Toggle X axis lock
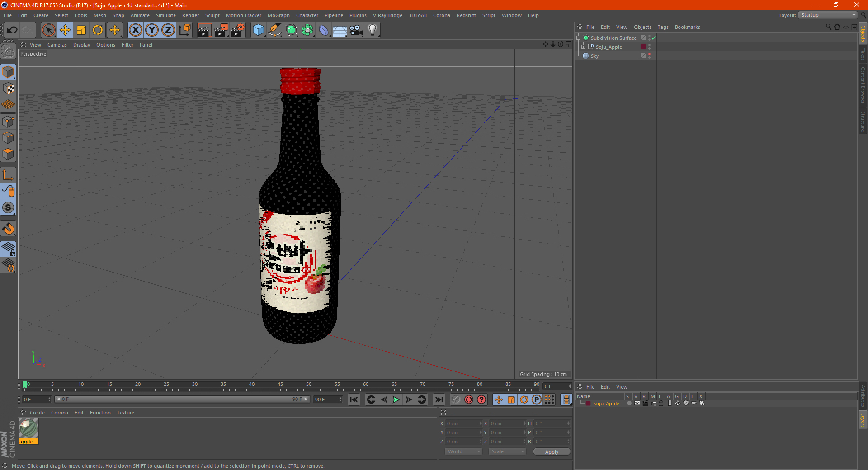 (x=135, y=30)
